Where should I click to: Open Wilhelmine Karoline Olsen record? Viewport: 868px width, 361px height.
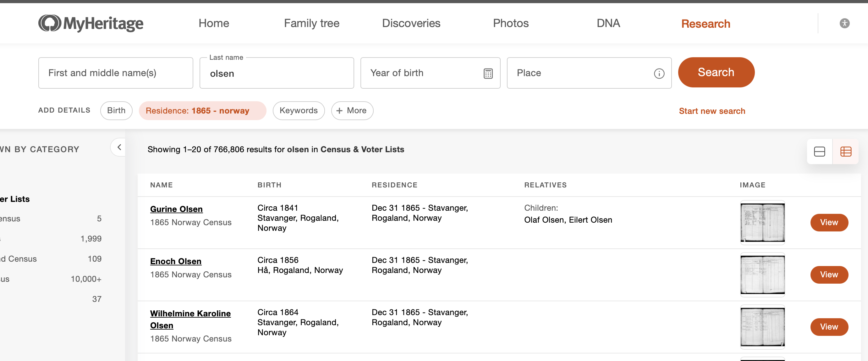tap(190, 319)
